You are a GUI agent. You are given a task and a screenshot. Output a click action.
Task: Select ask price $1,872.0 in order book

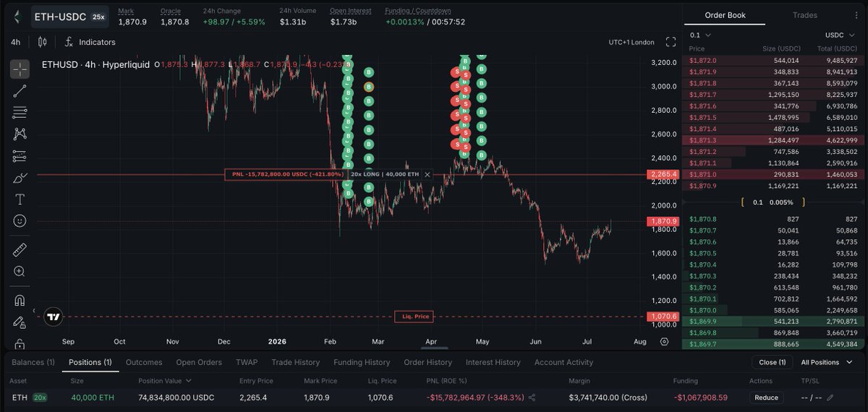(703, 60)
